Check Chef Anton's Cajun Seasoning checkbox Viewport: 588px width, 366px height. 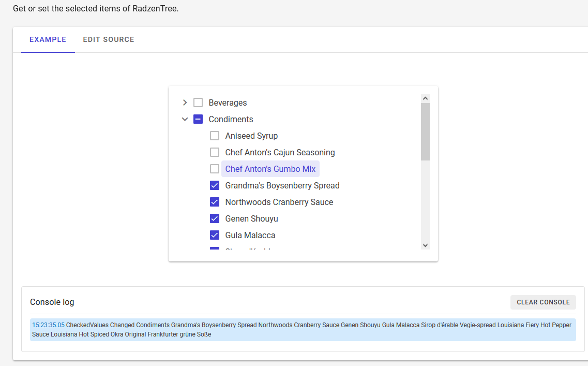pos(215,152)
